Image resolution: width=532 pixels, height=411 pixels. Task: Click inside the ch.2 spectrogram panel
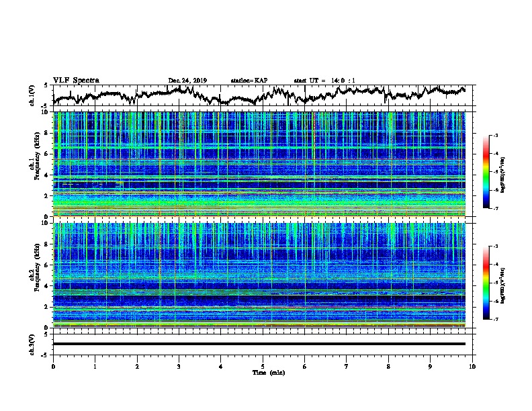259,275
